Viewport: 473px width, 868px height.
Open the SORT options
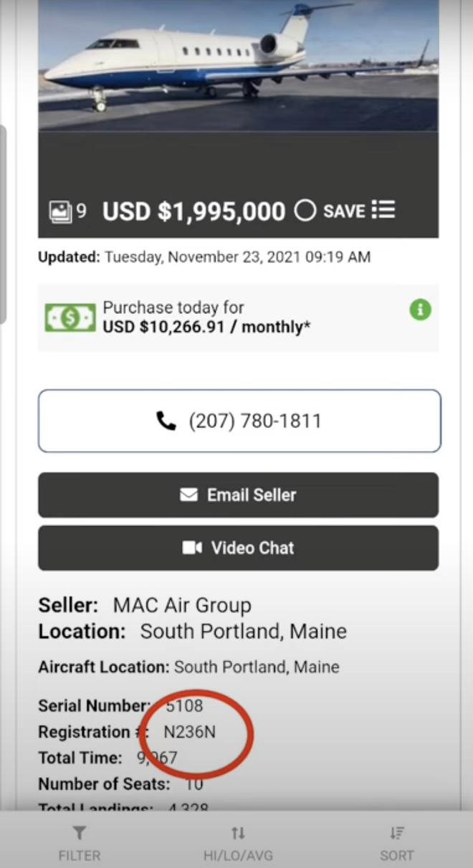pos(396,842)
